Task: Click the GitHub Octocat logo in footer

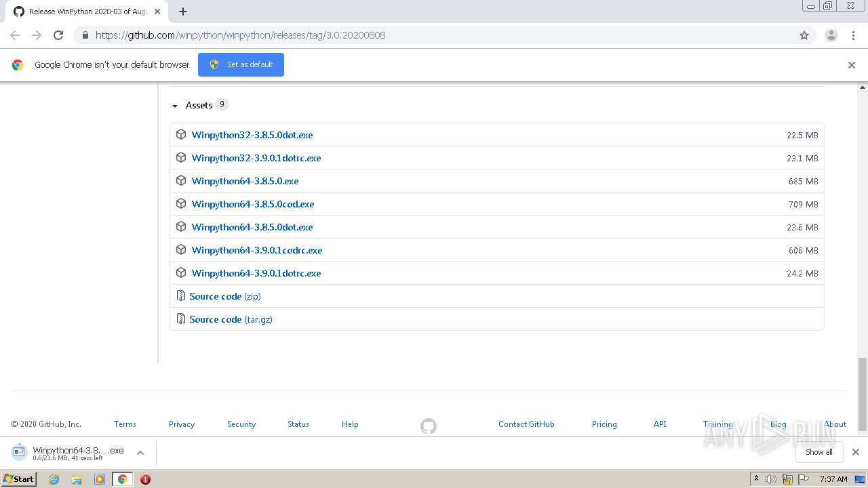Action: pos(429,426)
